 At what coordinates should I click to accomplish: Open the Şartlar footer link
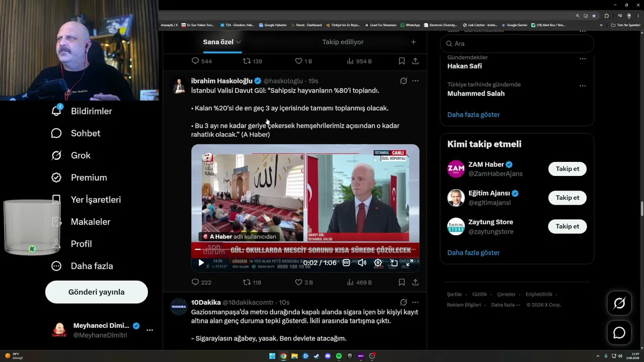(x=454, y=295)
